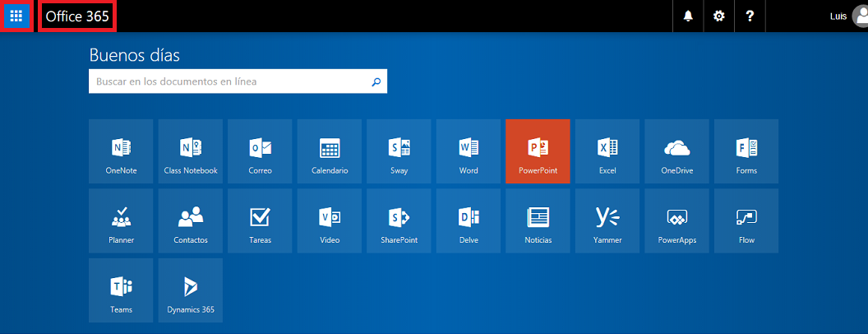Viewport: 868px width, 334px height.
Task: Open the settings gear menu
Action: [718, 16]
